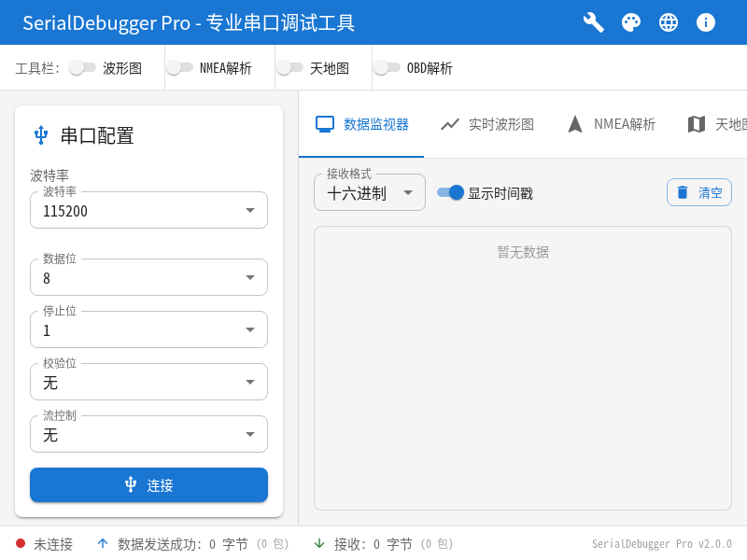Open the language globe icon
Screen dimensions: 747x560
click(x=669, y=22)
